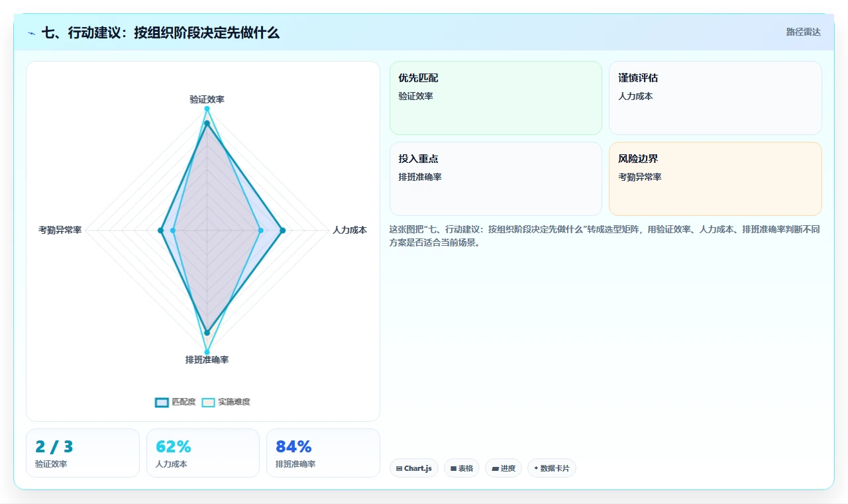848x504 pixels.
Task: Click the 进度 tag chip
Action: tap(503, 468)
